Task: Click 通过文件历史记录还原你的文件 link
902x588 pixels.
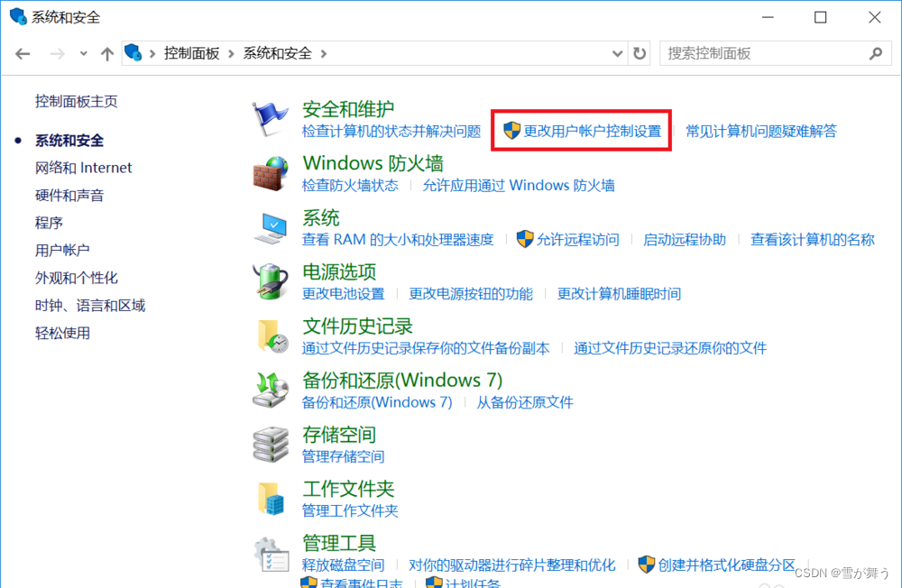Action: click(670, 348)
